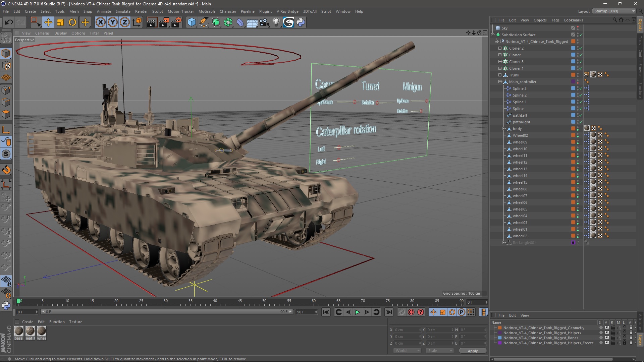This screenshot has height=362, width=644.
Task: Open Object Manager Tags menu
Action: (x=555, y=20)
